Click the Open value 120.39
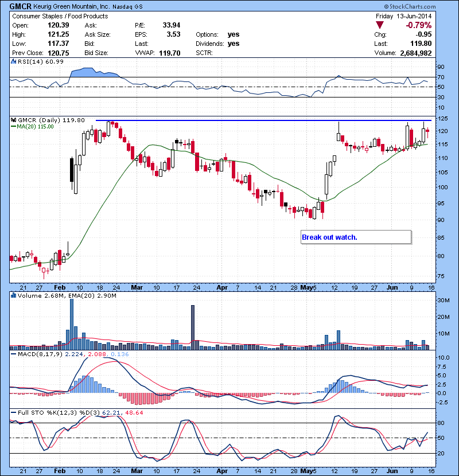The width and height of the screenshot is (459, 476). click(59, 25)
